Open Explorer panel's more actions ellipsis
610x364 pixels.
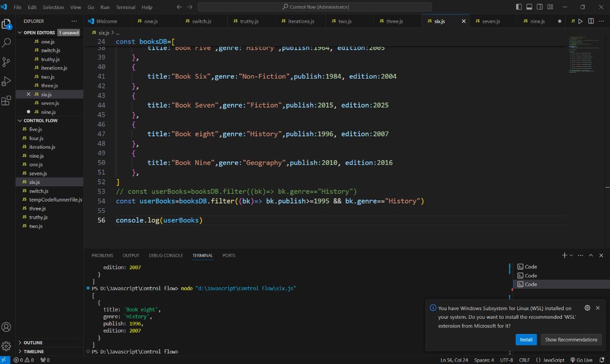74,21
